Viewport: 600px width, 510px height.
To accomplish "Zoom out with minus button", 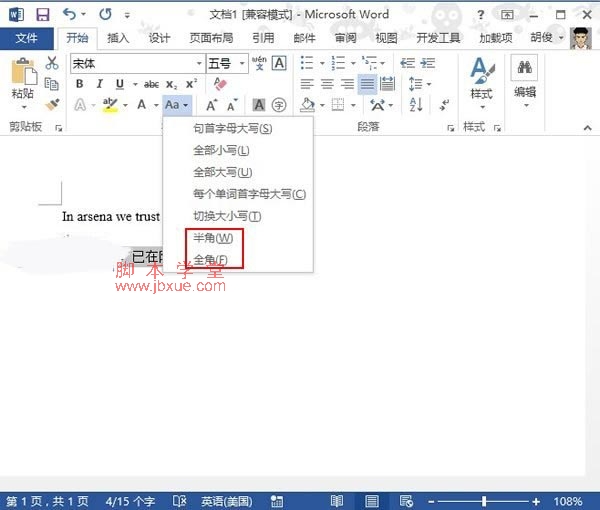I will coord(431,501).
